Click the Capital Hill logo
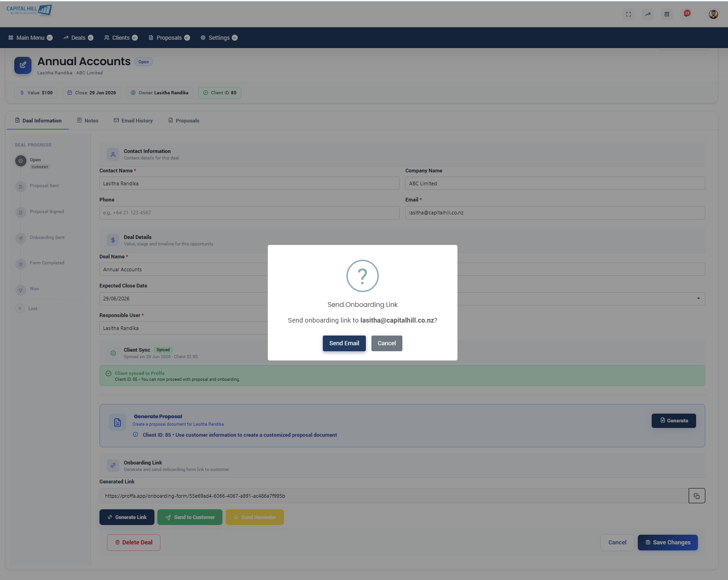This screenshot has height=580, width=728. [29, 10]
